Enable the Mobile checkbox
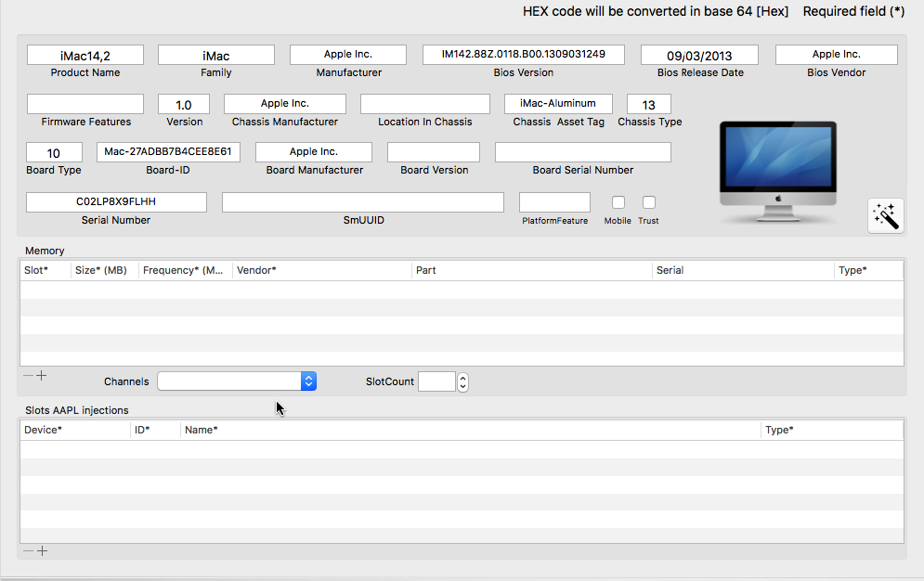The height and width of the screenshot is (581, 924). [618, 202]
